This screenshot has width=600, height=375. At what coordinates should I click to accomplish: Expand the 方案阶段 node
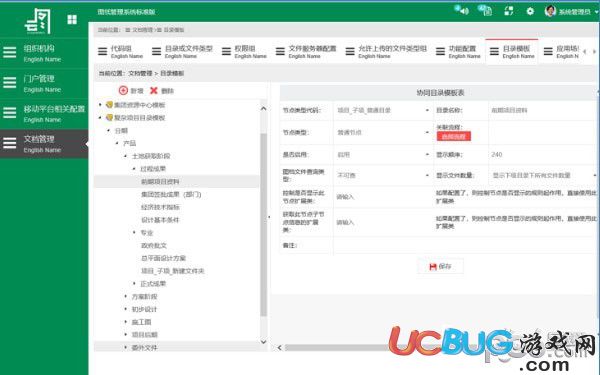click(126, 297)
